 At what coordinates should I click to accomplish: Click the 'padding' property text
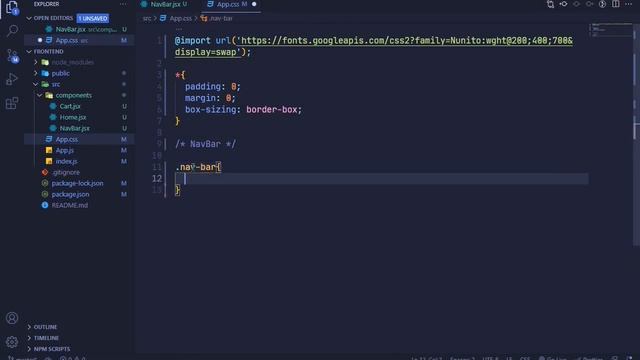tap(203, 87)
